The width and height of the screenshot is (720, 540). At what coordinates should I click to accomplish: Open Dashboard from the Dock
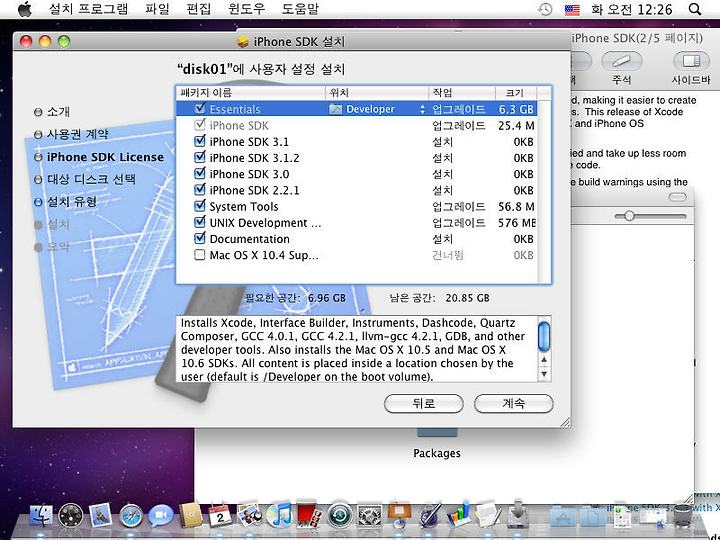click(71, 515)
